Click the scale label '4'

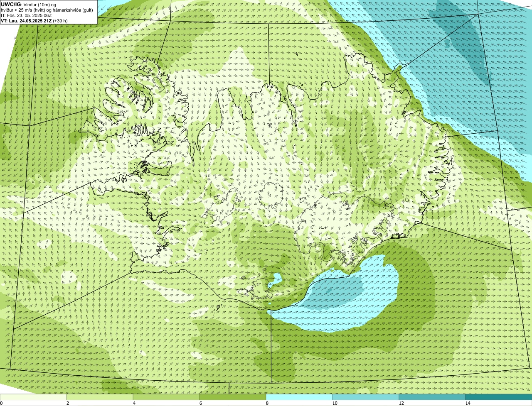tap(134, 403)
